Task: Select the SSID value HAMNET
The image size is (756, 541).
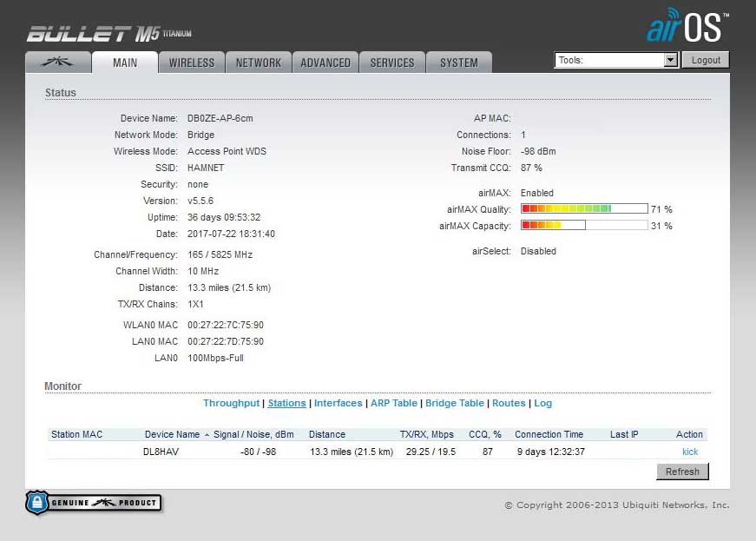Action: point(206,168)
